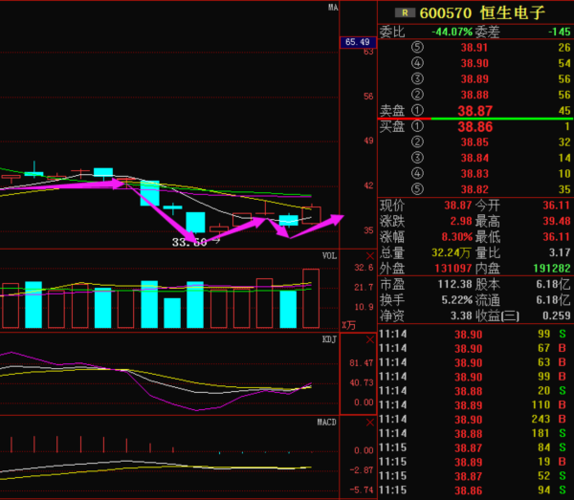Image resolution: width=574 pixels, height=500 pixels.
Task: Close the KDJ indicator panel
Action: click(x=370, y=340)
